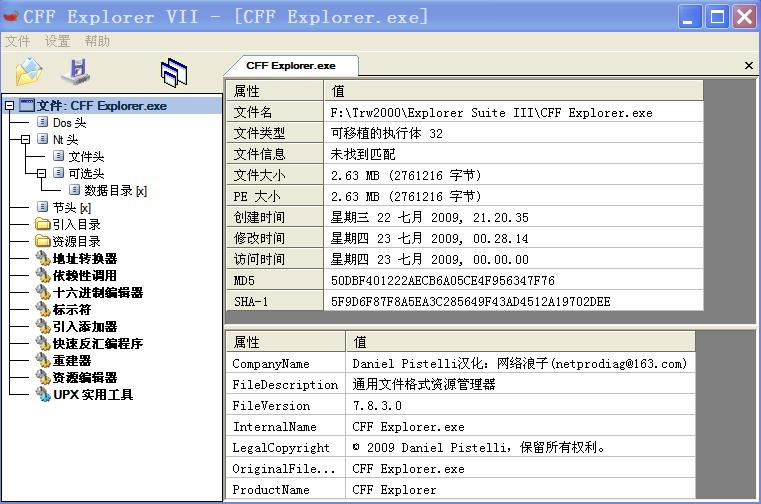Collapse the root 文件: CFF Explorer.exe node
The image size is (761, 504).
pos(10,105)
